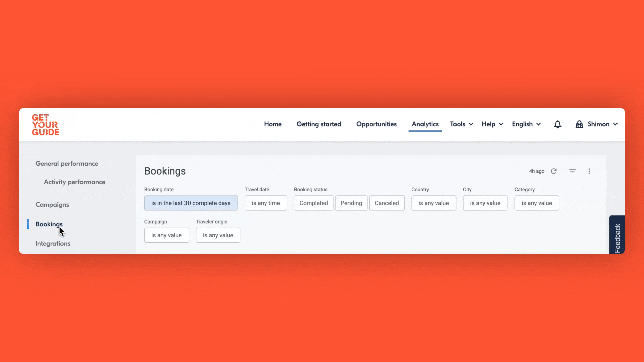Expand the Help dropdown menu
The width and height of the screenshot is (644, 362).
point(492,124)
